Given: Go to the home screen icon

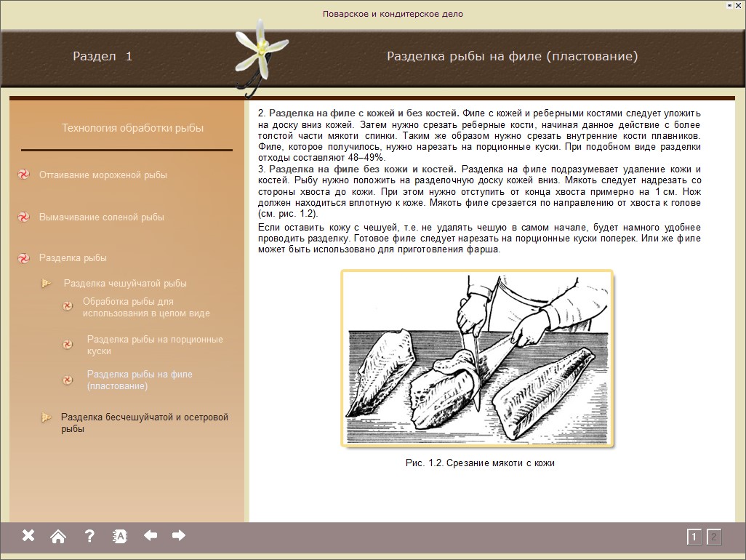Looking at the screenshot, I should tap(58, 536).
